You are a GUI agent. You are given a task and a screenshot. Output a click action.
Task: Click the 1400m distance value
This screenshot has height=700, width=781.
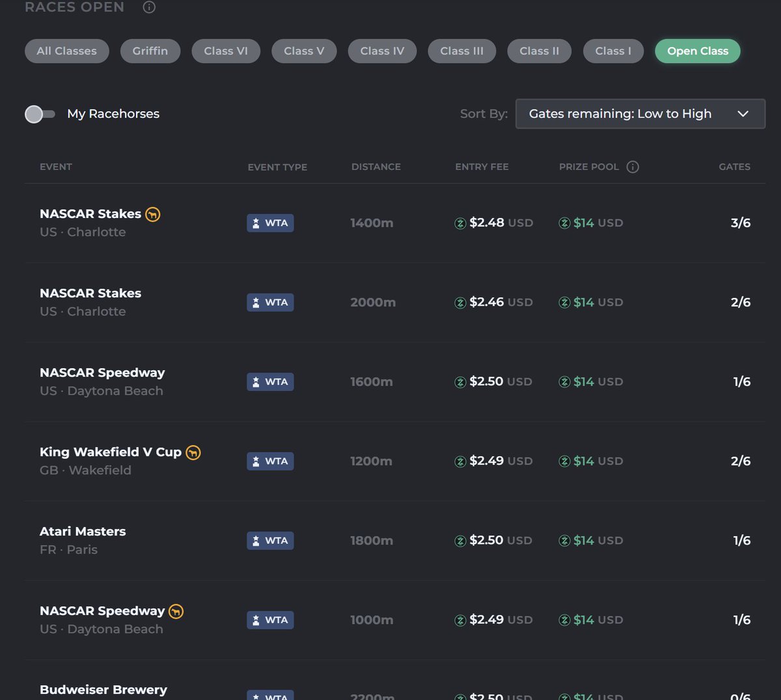372,223
